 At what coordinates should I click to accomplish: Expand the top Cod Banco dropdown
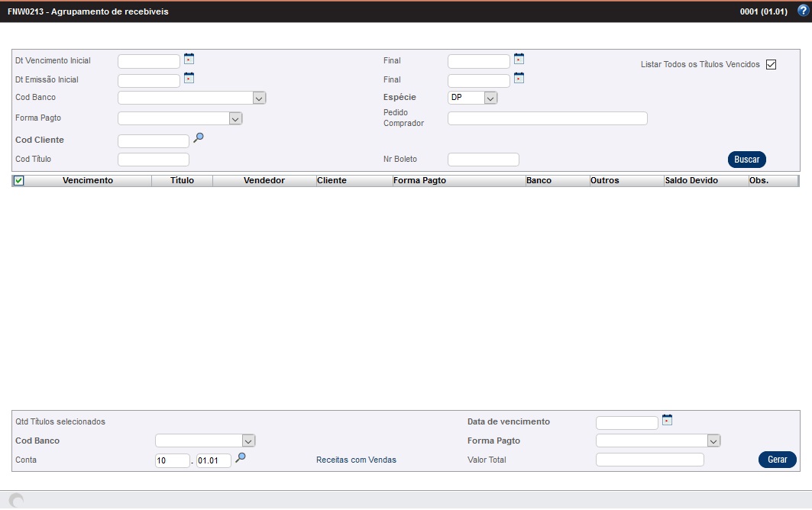pyautogui.click(x=259, y=98)
